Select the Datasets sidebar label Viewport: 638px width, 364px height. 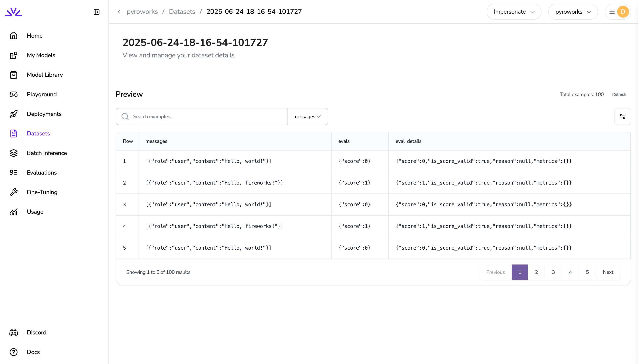point(38,134)
